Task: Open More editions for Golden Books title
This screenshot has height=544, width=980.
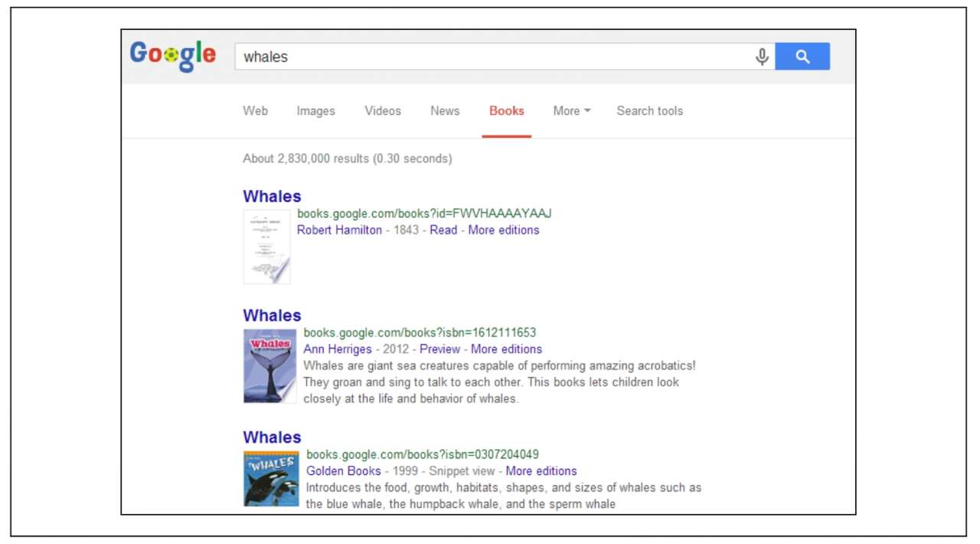Action: [541, 470]
